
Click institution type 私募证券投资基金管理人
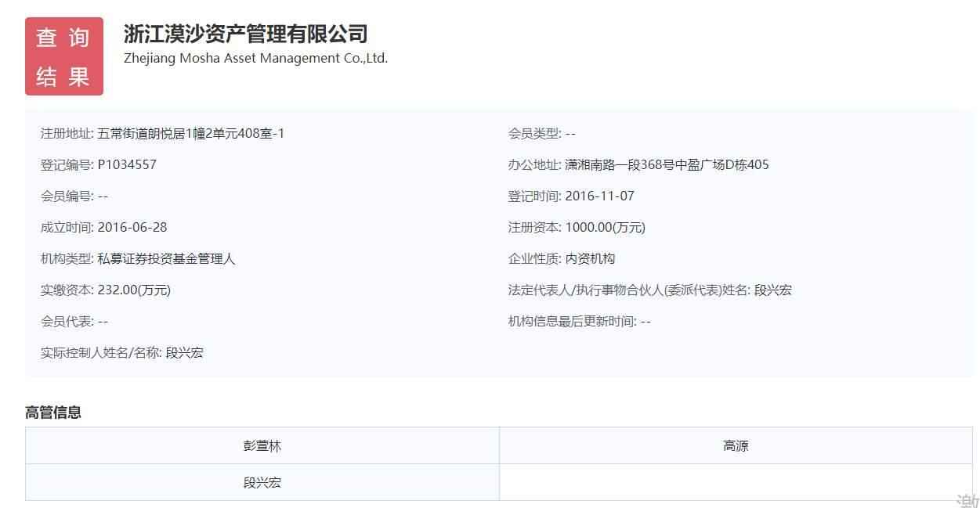click(x=166, y=259)
